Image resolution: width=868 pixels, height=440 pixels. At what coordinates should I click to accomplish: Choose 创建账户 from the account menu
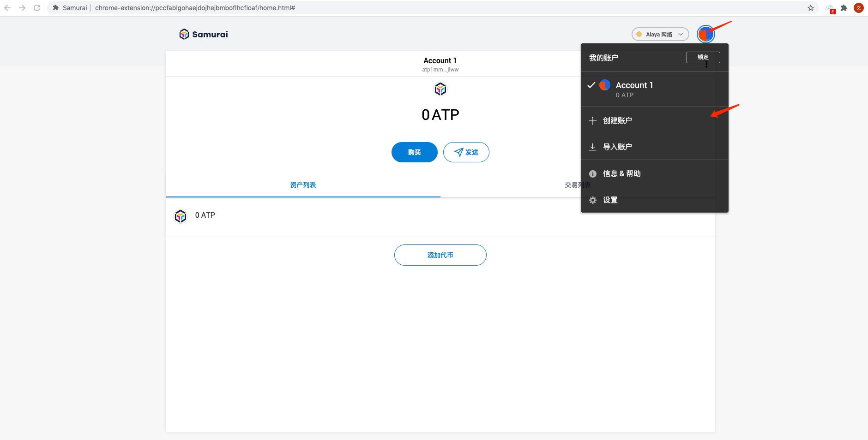click(x=617, y=120)
